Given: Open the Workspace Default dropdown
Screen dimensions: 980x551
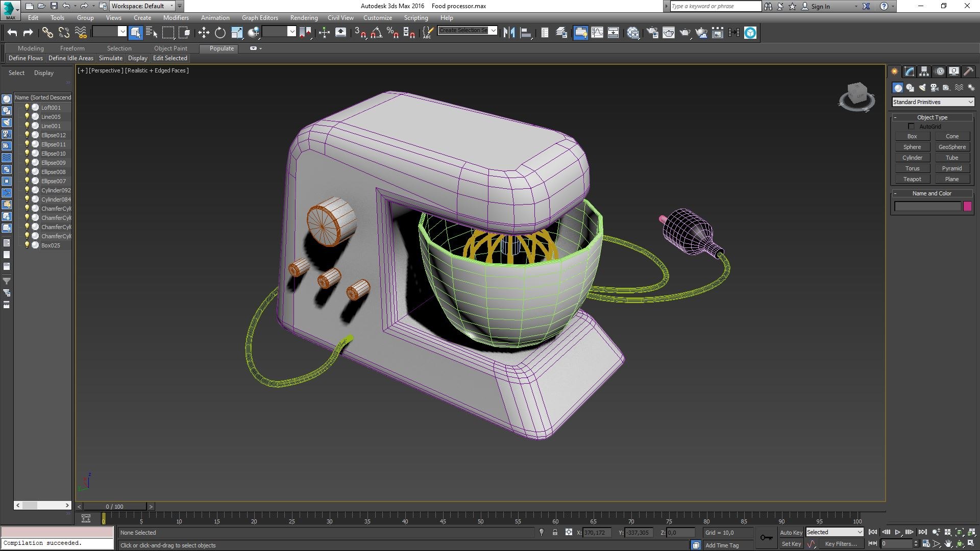Looking at the screenshot, I should click(x=142, y=6).
